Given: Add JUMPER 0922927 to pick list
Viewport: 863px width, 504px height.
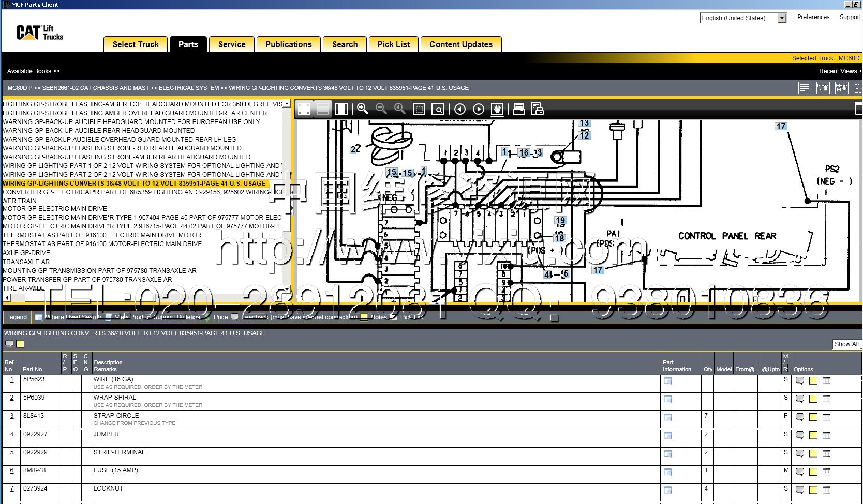Looking at the screenshot, I should point(826,435).
